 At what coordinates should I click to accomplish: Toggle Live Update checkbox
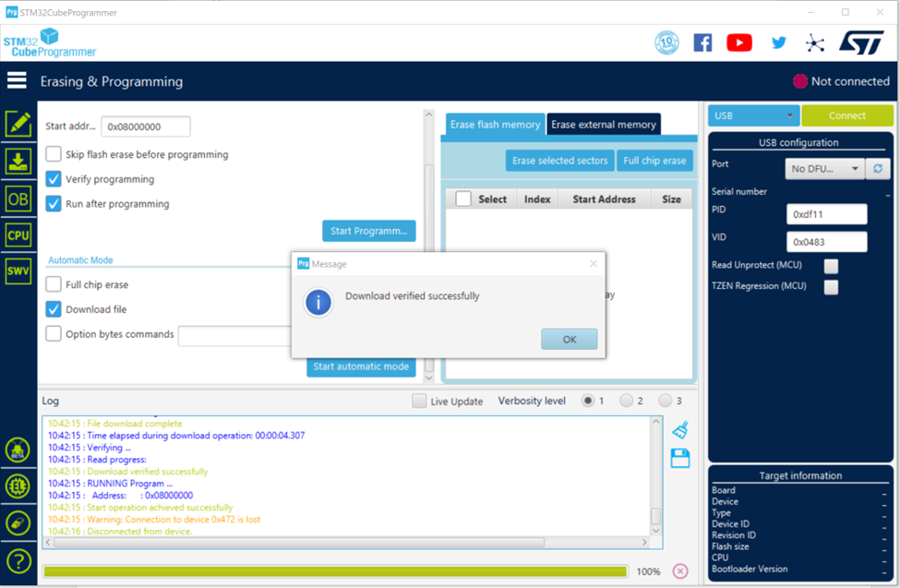419,401
